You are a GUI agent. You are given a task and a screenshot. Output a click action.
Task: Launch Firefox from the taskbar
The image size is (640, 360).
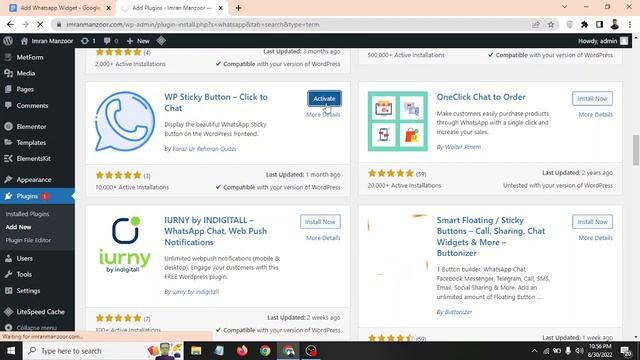(242, 351)
